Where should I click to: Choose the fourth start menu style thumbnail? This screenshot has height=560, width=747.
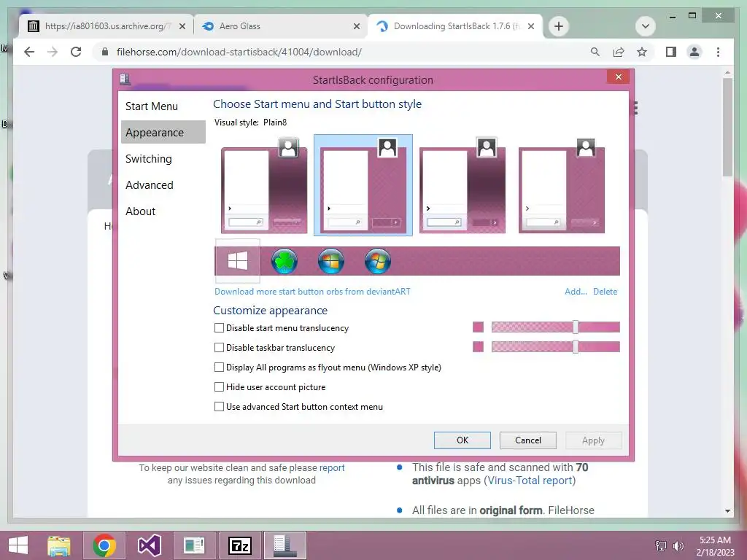pyautogui.click(x=561, y=185)
